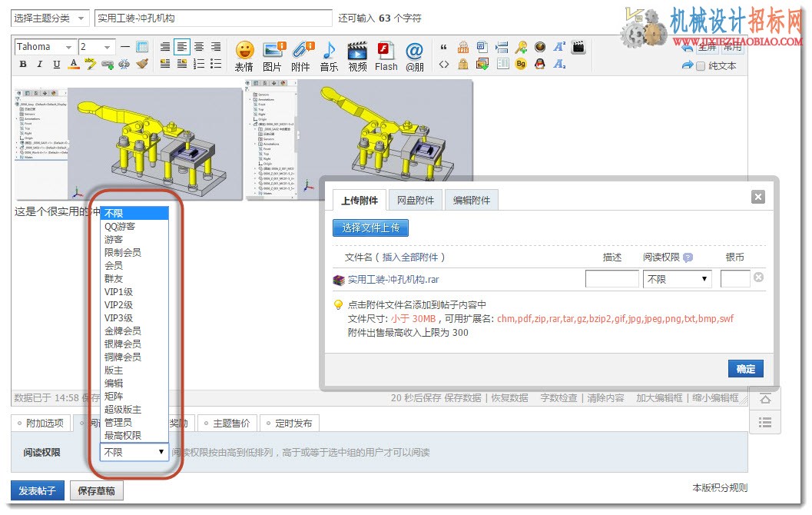Open the Tahoma font dropdown
The image size is (812, 515).
tap(45, 47)
